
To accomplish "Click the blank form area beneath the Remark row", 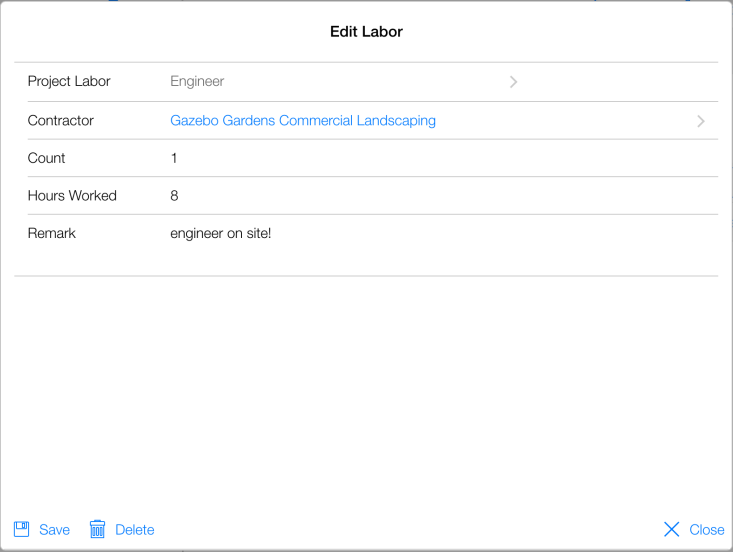I will pyautogui.click(x=366, y=390).
